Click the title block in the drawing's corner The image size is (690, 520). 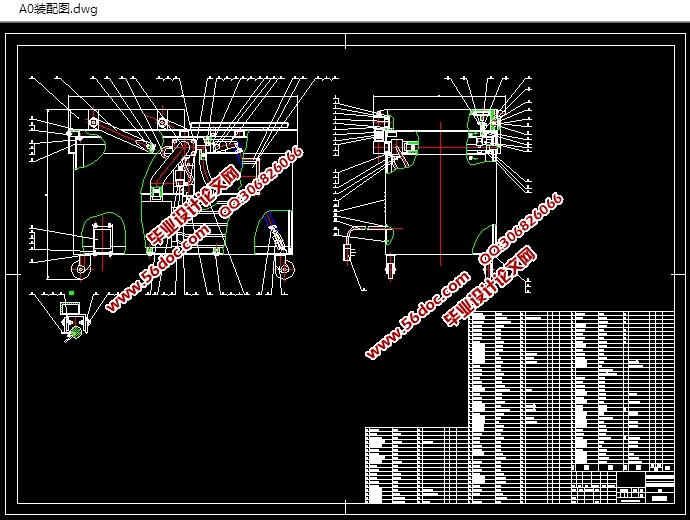coord(624,487)
